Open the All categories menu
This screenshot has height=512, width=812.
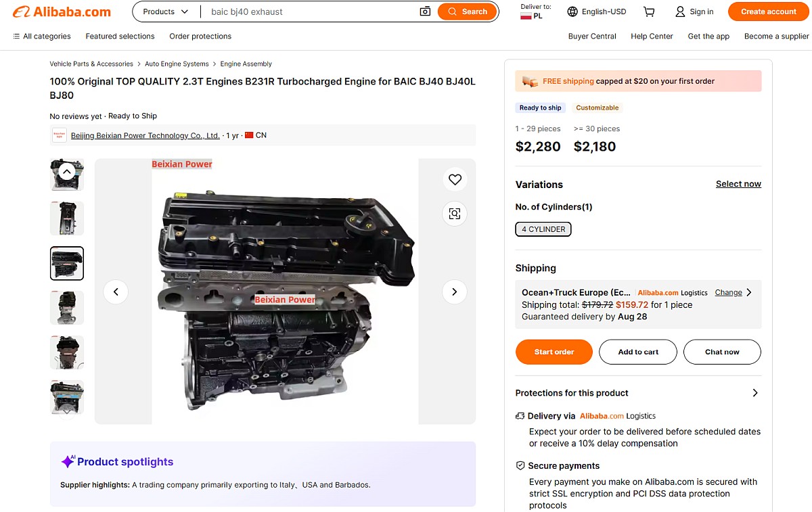(x=42, y=37)
